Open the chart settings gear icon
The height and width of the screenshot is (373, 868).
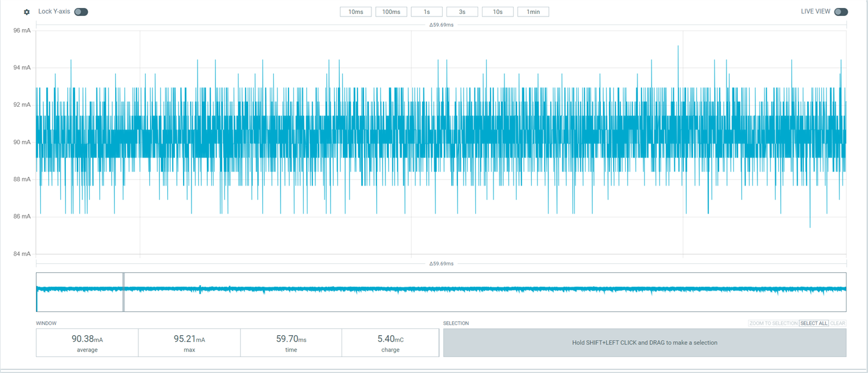27,12
